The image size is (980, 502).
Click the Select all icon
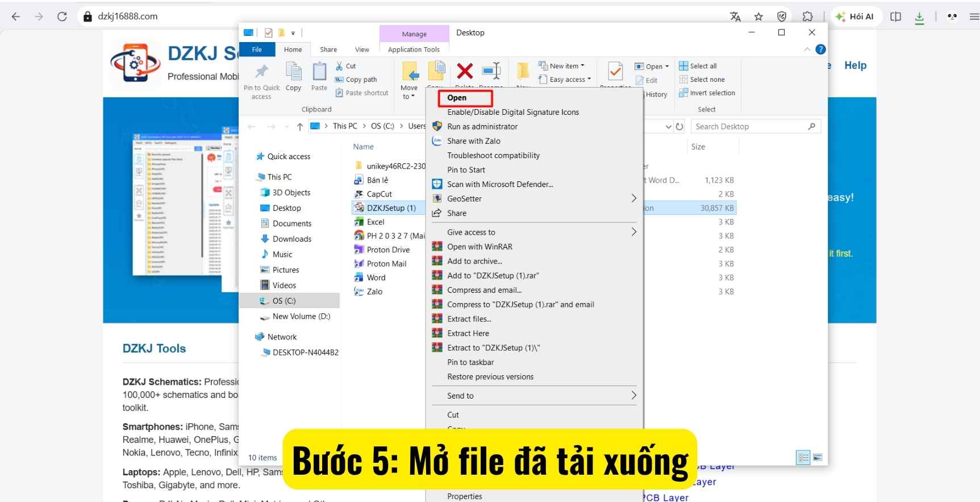pyautogui.click(x=683, y=66)
